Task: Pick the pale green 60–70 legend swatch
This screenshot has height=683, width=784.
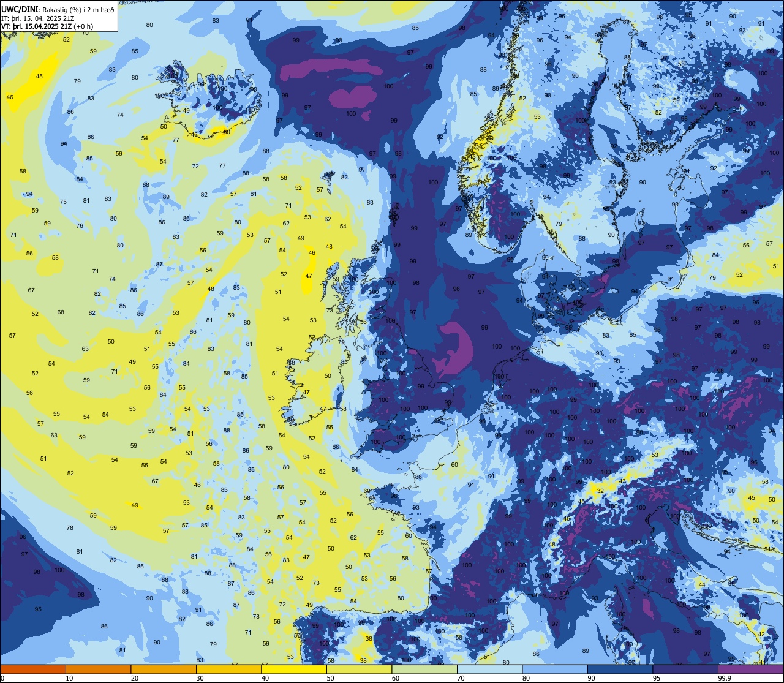Action: point(424,670)
